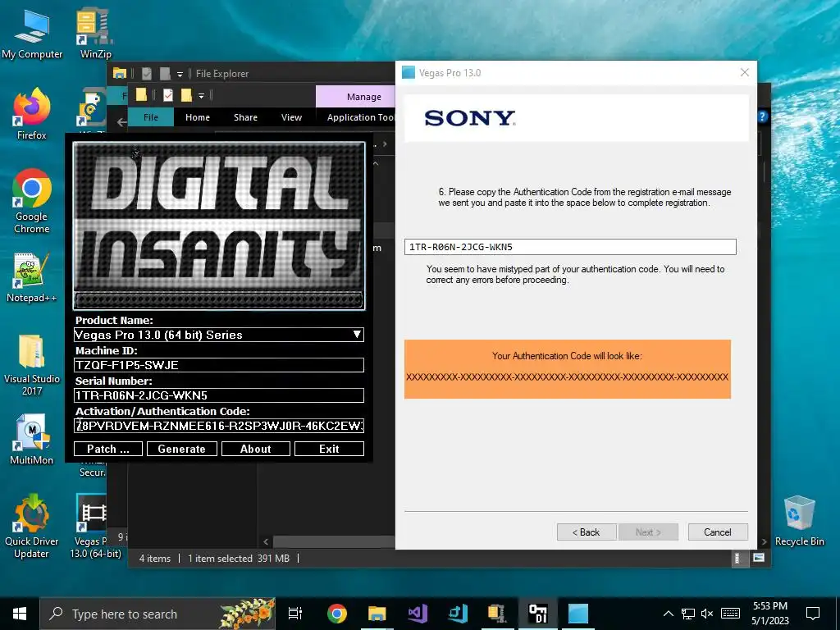Open Vegas Pro 13.0 (64-bit) desktop shortcut
The height and width of the screenshot is (630, 840).
point(94,526)
